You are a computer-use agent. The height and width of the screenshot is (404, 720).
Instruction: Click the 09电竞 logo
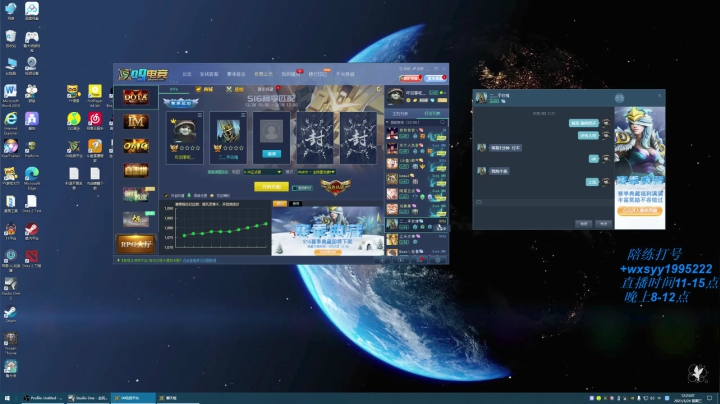click(x=143, y=74)
